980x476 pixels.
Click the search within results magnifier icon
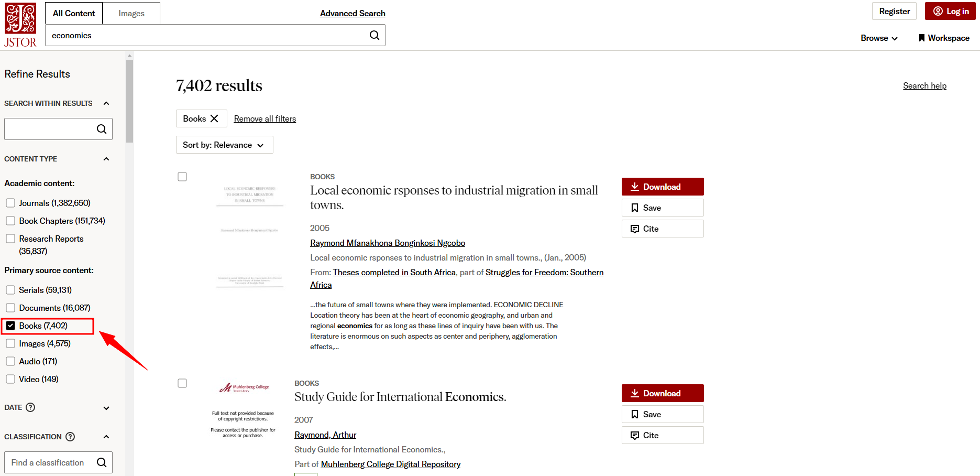(x=102, y=129)
